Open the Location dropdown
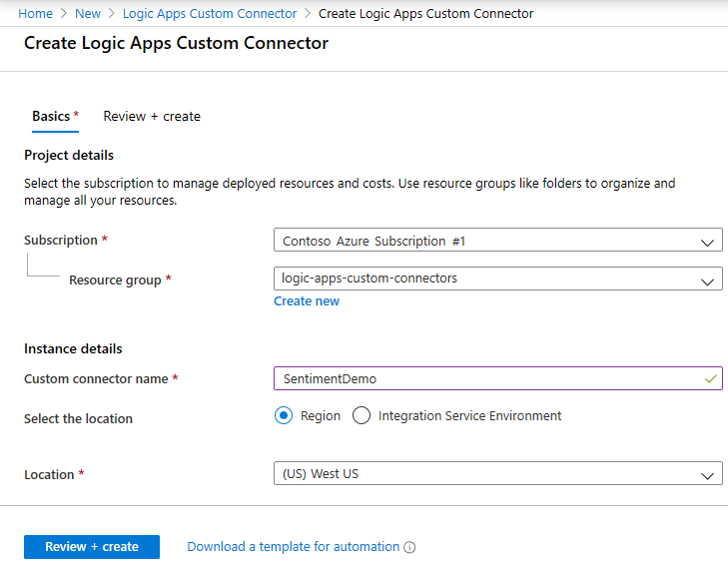The image size is (728, 564). (x=496, y=474)
